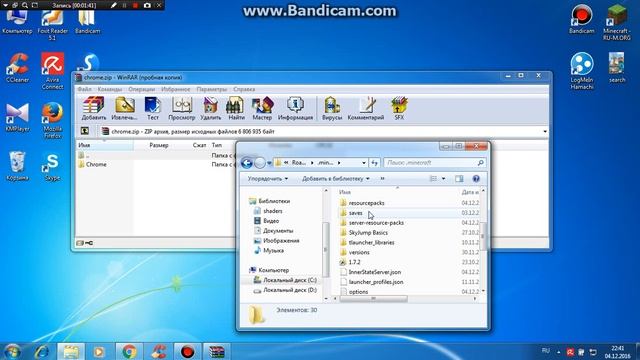Click WinRAR Тест toolbar icon
This screenshot has height=360, width=640.
tap(153, 109)
